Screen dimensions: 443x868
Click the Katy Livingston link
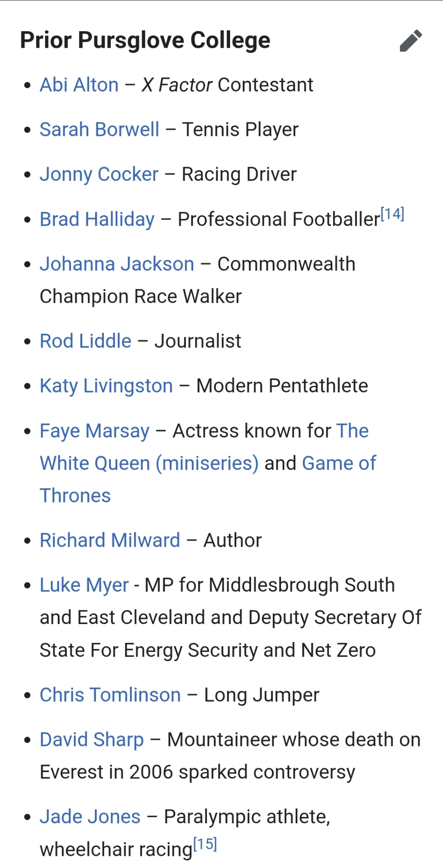(x=106, y=386)
